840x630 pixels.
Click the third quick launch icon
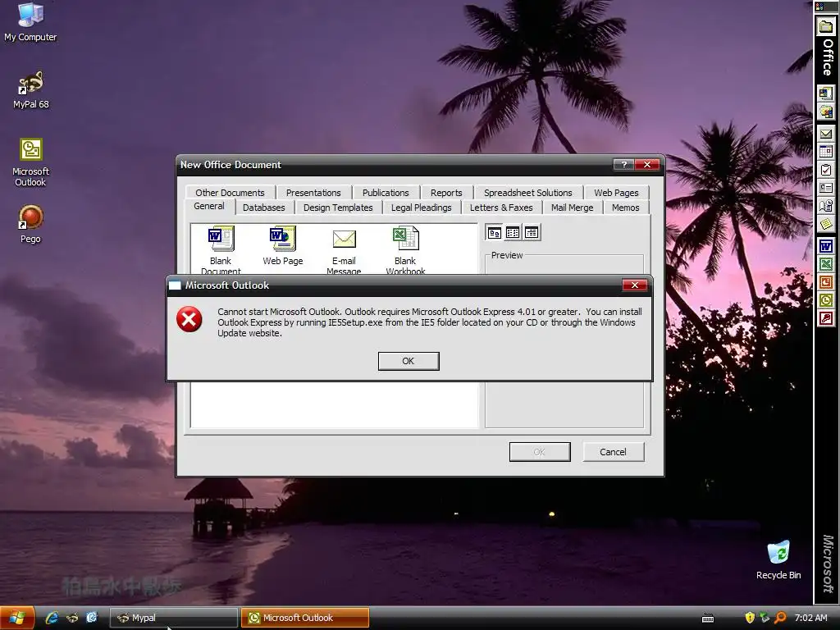pyautogui.click(x=92, y=618)
